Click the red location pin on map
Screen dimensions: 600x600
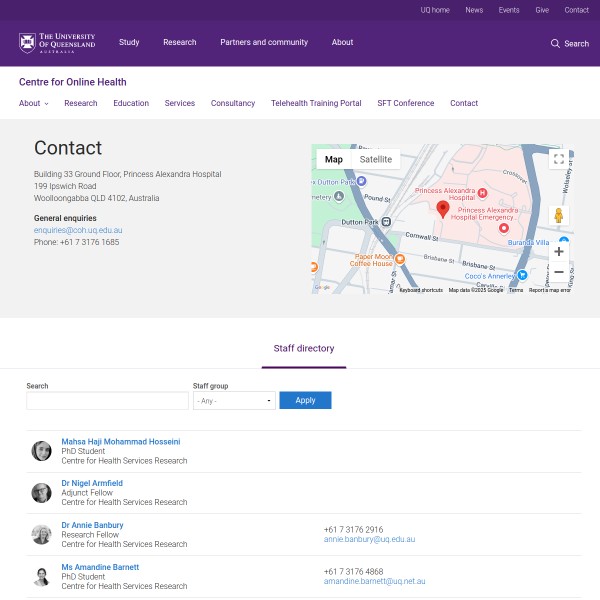[443, 209]
